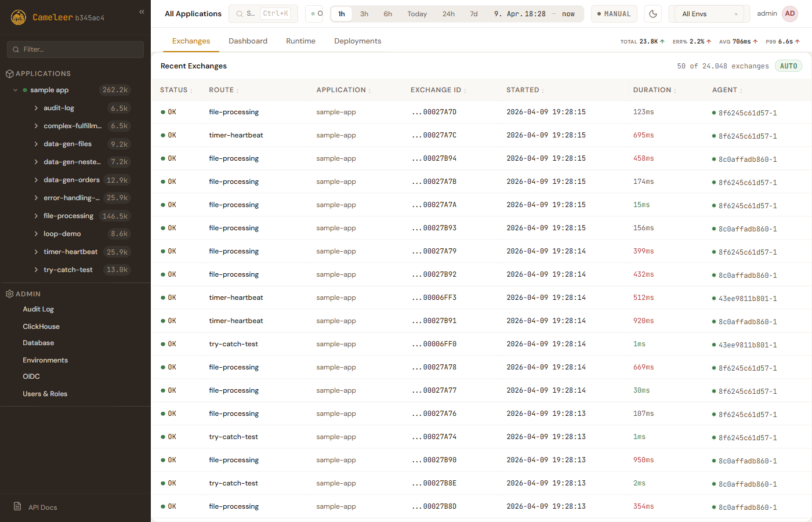This screenshot has width=812, height=522.
Task: Toggle the MANUAL refresh mode button
Action: pyautogui.click(x=614, y=14)
